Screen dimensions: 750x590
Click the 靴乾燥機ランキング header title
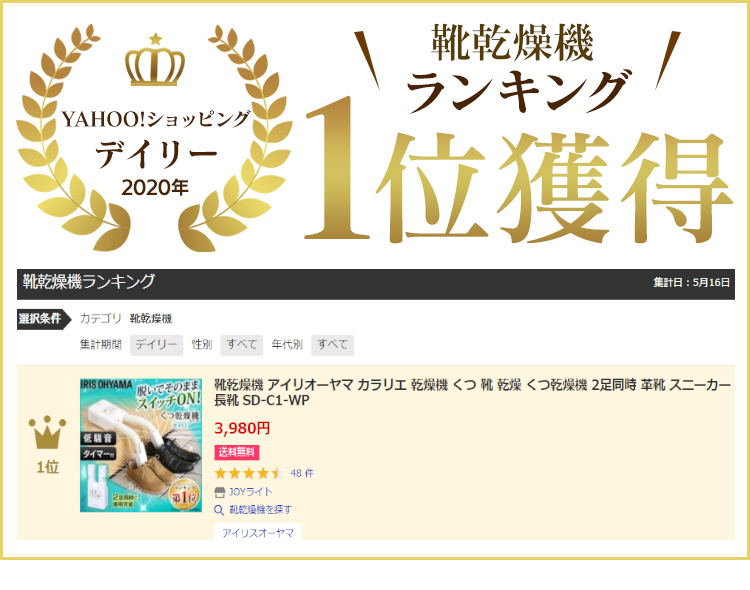pyautogui.click(x=89, y=282)
